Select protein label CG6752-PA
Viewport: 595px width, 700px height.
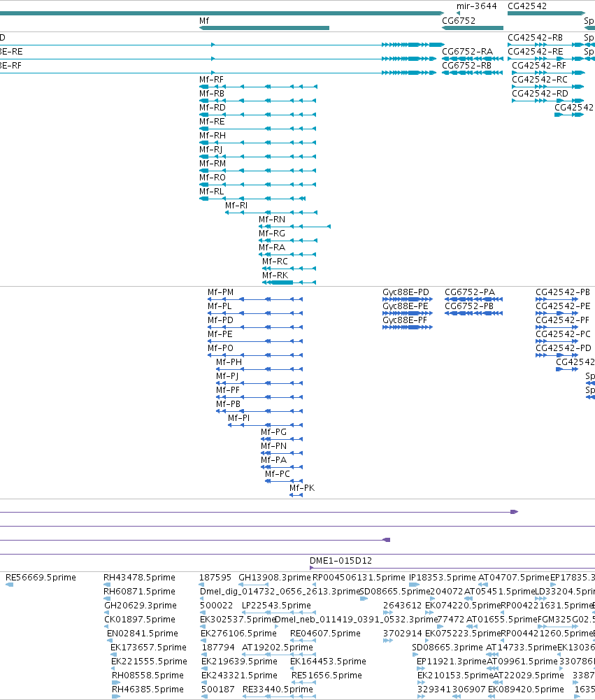pos(470,292)
